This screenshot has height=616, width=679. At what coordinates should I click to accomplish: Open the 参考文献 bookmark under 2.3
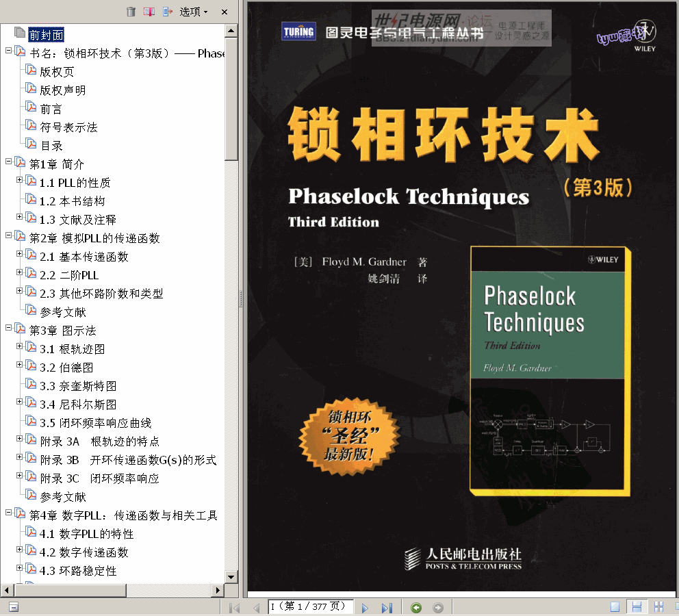(63, 312)
